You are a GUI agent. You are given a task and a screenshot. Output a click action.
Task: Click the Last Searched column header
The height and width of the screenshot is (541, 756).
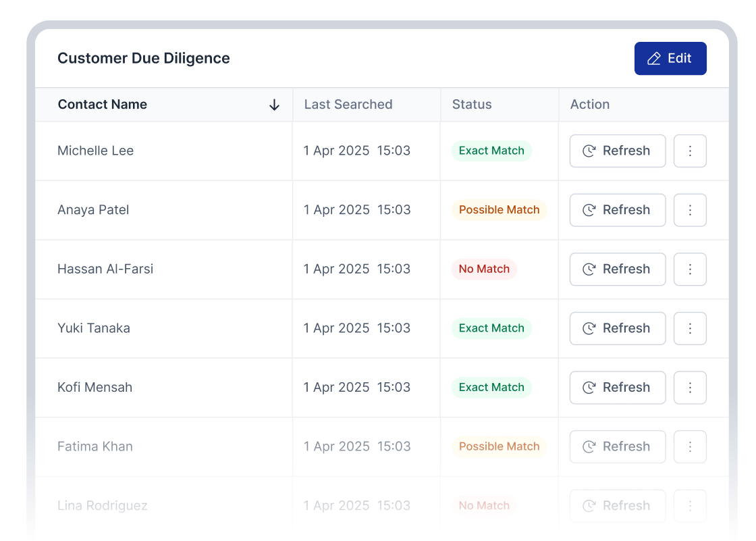point(348,105)
